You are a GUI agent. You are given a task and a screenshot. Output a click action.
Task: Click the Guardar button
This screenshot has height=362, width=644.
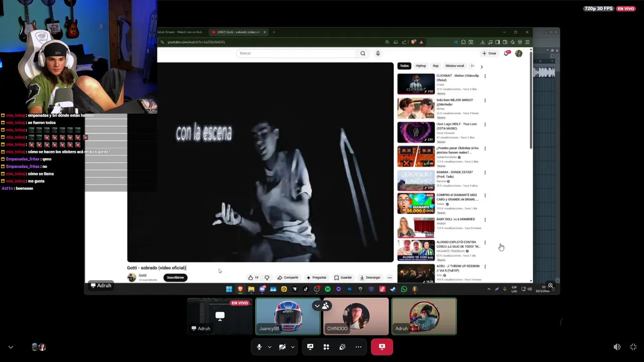pyautogui.click(x=343, y=278)
